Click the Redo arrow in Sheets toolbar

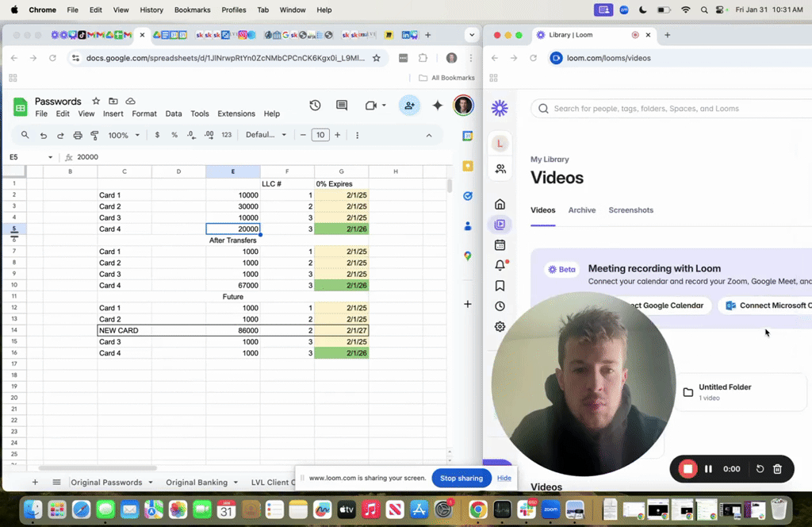[60, 135]
